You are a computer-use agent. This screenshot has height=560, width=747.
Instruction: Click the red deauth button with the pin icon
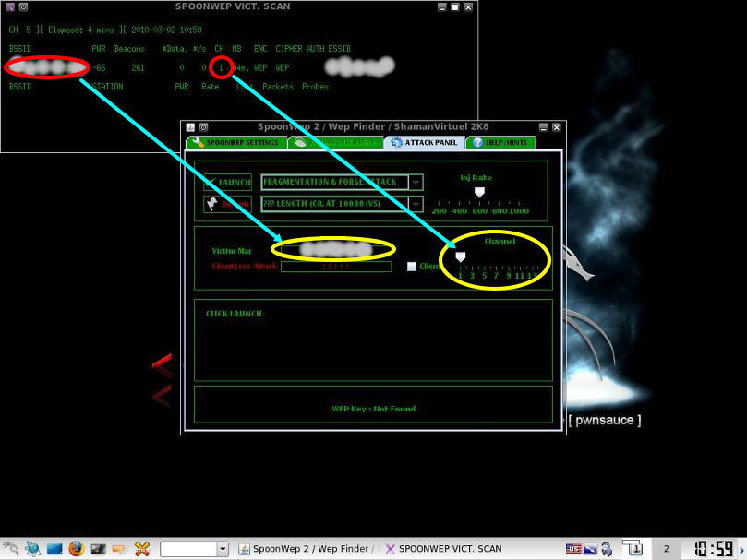coord(227,204)
